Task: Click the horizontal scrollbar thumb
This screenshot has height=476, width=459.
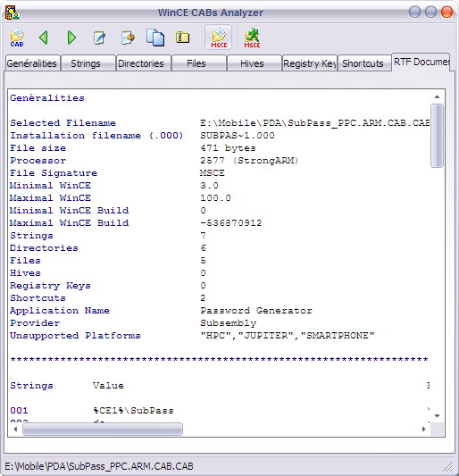Action: point(103,429)
